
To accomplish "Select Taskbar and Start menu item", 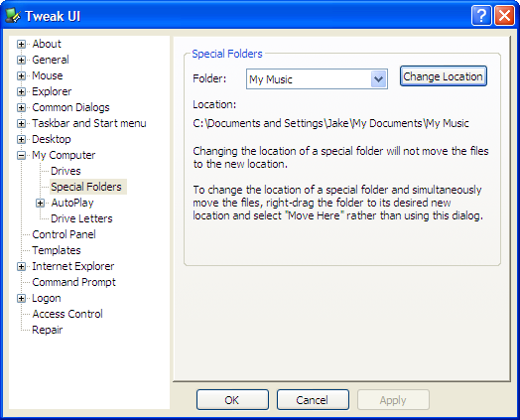I will pyautogui.click(x=89, y=124).
